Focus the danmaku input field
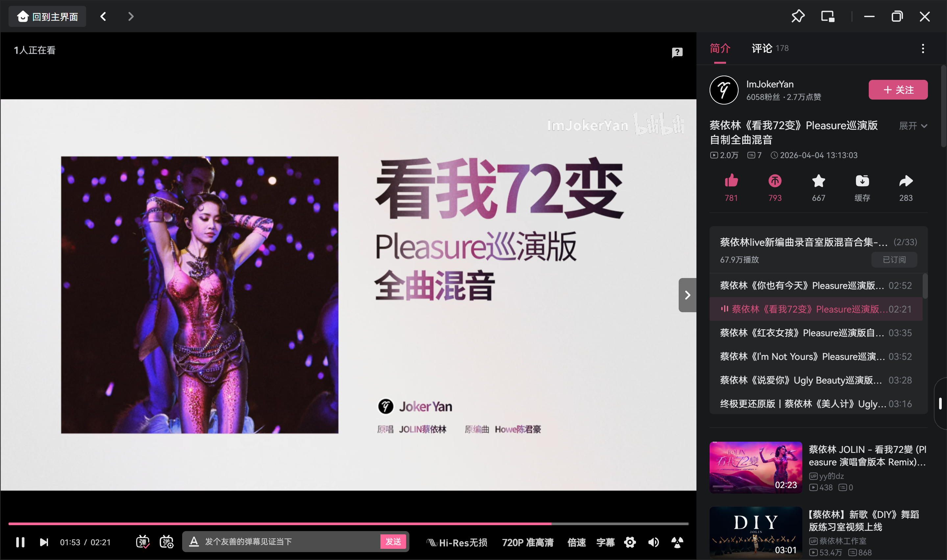This screenshot has width=947, height=560. point(291,542)
